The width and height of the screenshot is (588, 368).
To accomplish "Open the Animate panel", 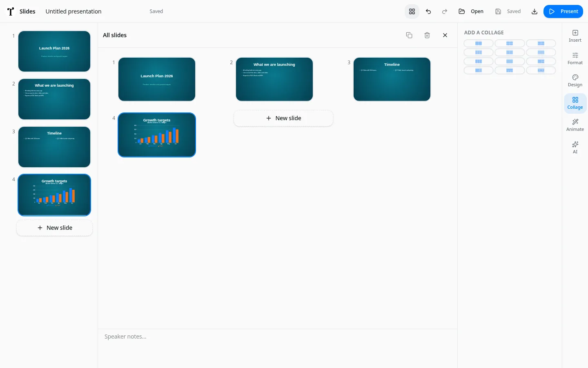I will click(x=575, y=125).
